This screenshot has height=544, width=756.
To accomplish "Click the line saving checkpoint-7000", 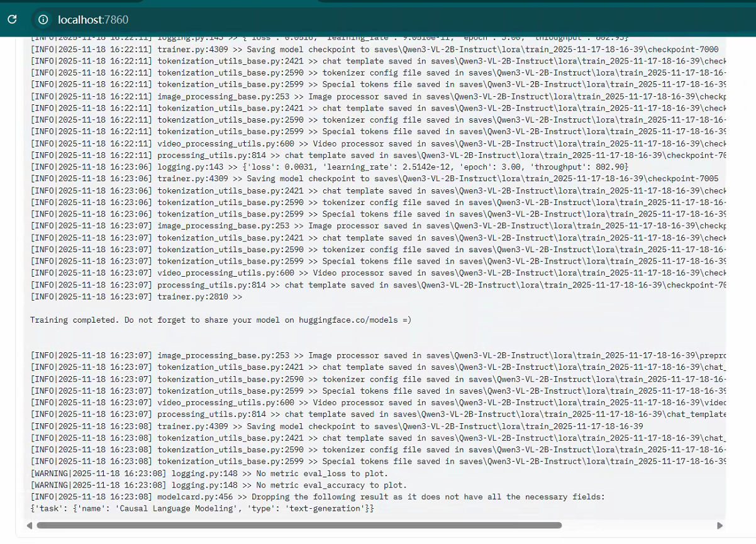I will (374, 50).
